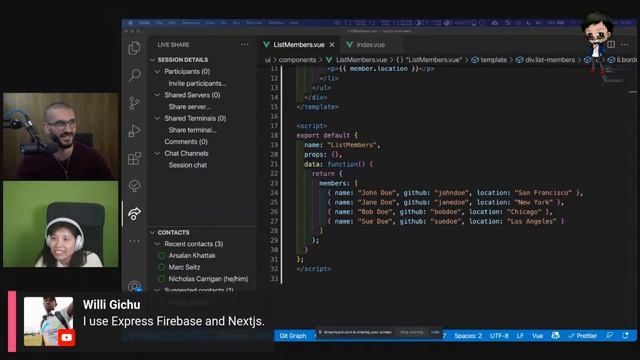This screenshot has height=360, width=640.
Task: Open the Terminal menu in menu bar
Action: tap(254, 23)
